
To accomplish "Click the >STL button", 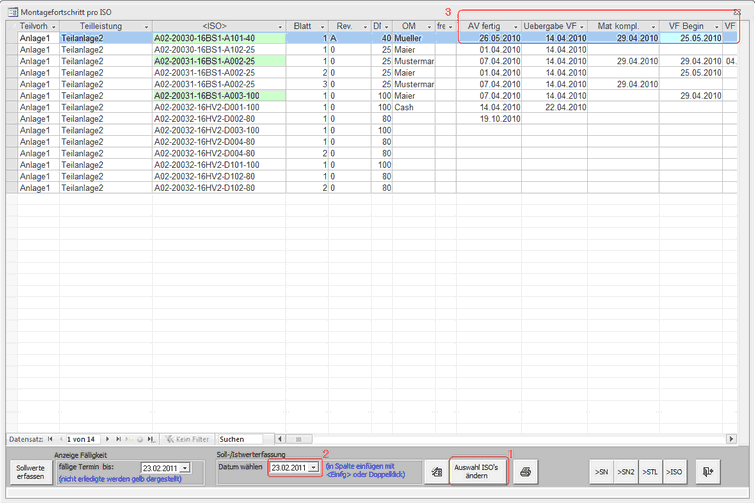I will (x=650, y=471).
